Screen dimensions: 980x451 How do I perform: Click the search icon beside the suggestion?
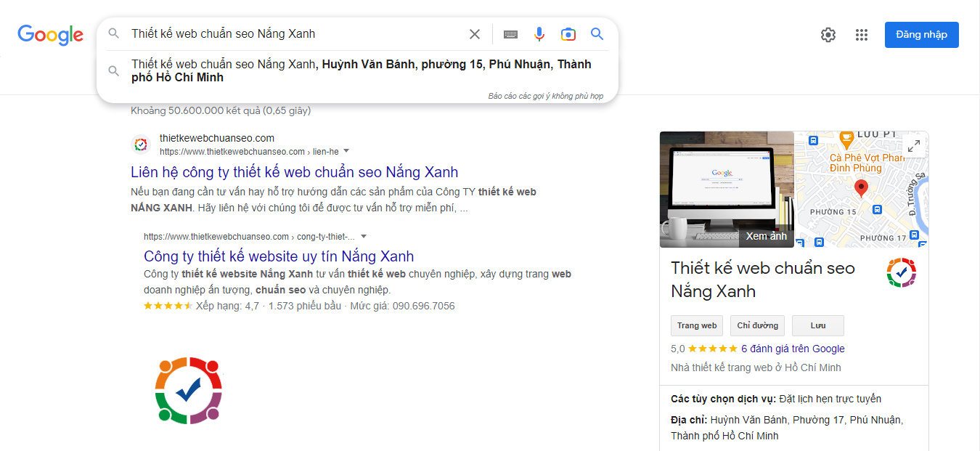click(x=114, y=70)
